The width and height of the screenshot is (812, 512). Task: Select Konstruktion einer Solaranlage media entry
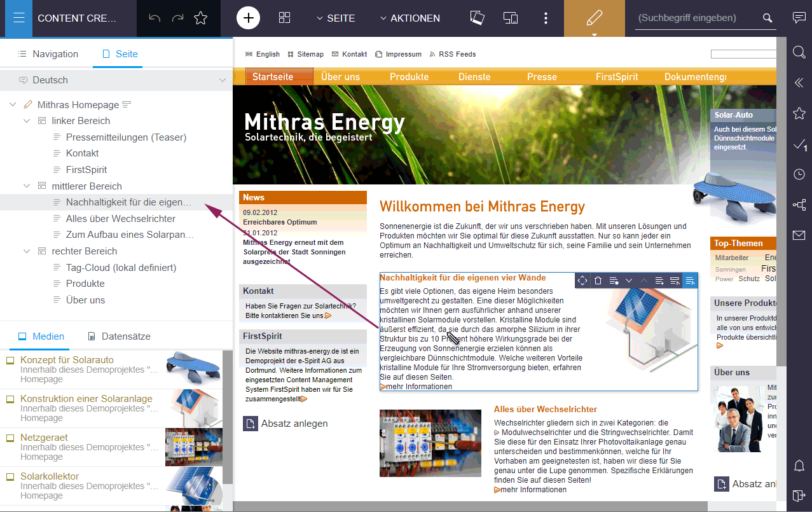(111, 408)
